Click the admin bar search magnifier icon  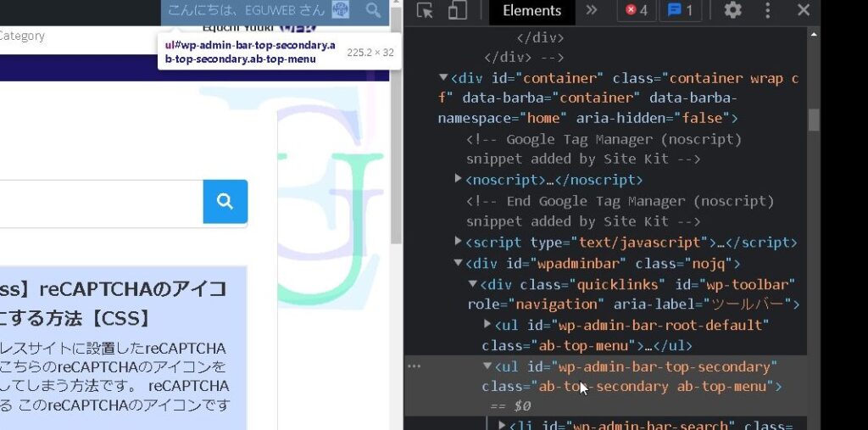pos(373,11)
